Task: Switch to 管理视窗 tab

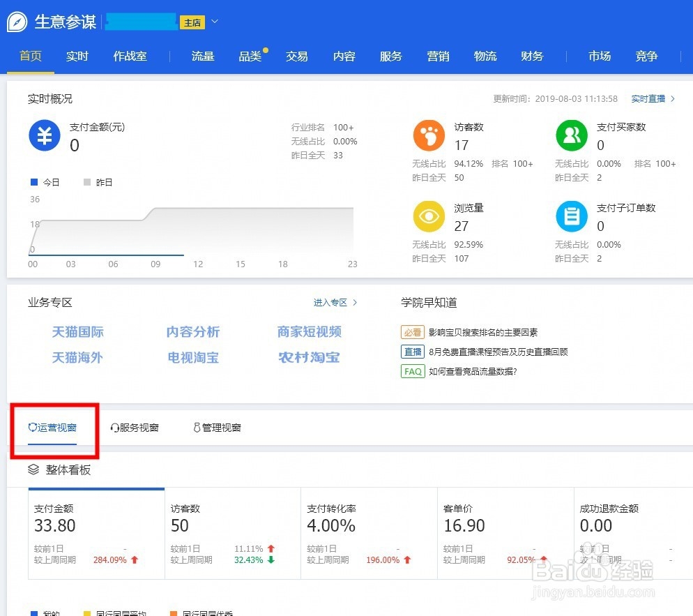Action: pyautogui.click(x=217, y=428)
